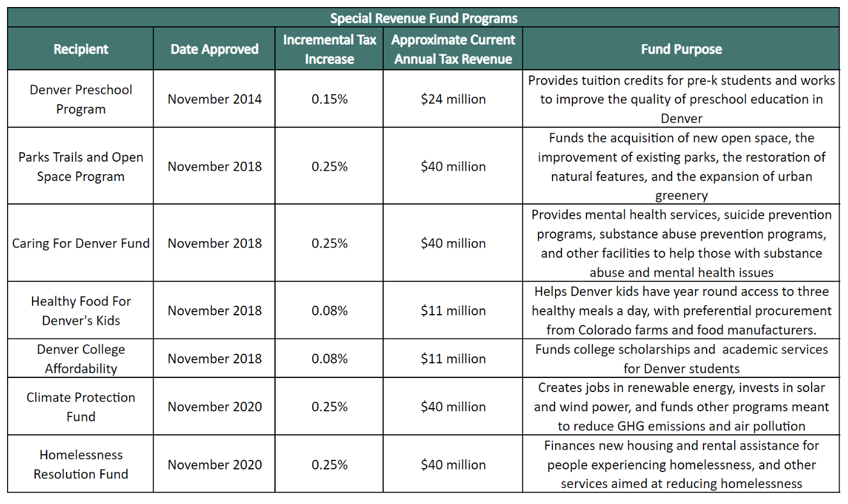Click the Incremental Tax Increase header

(x=329, y=49)
